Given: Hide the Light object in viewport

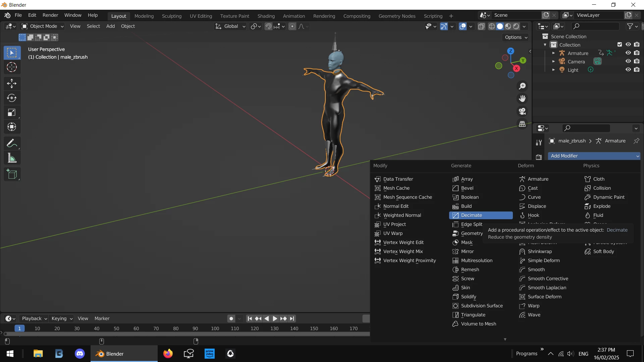Looking at the screenshot, I should 628,70.
